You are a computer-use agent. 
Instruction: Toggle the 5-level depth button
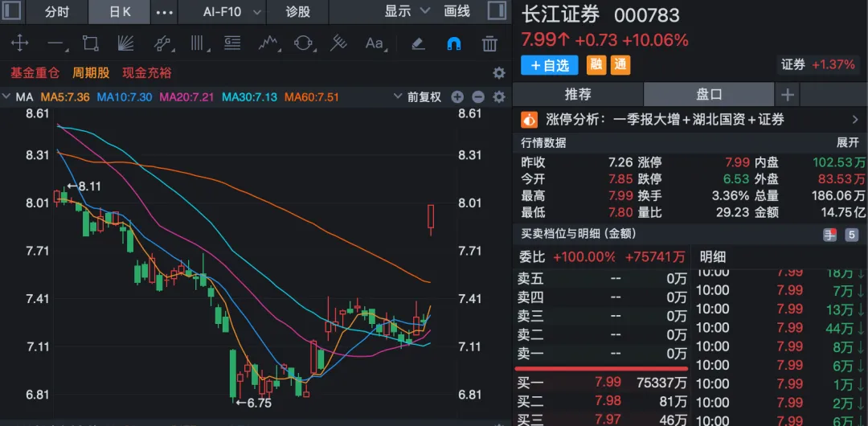pos(851,235)
